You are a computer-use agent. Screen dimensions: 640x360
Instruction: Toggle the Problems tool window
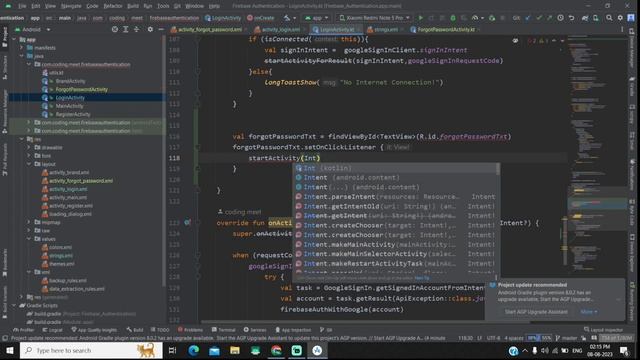190,330
